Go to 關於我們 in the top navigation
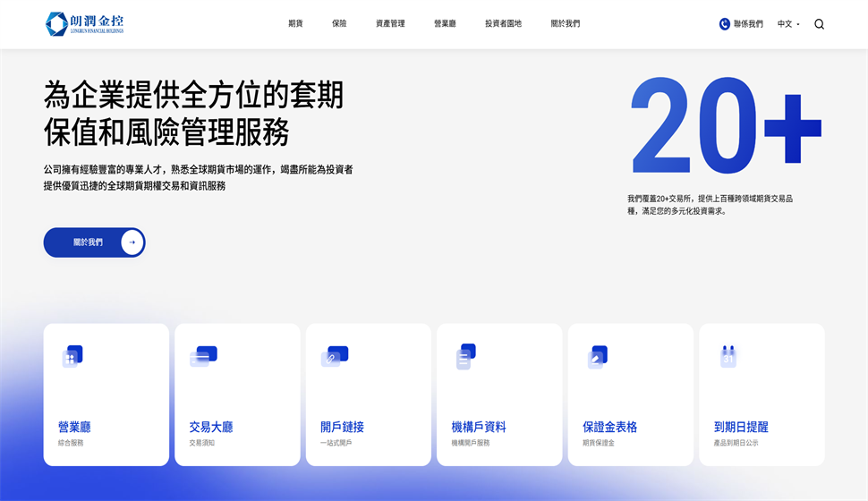The image size is (868, 501). point(565,24)
